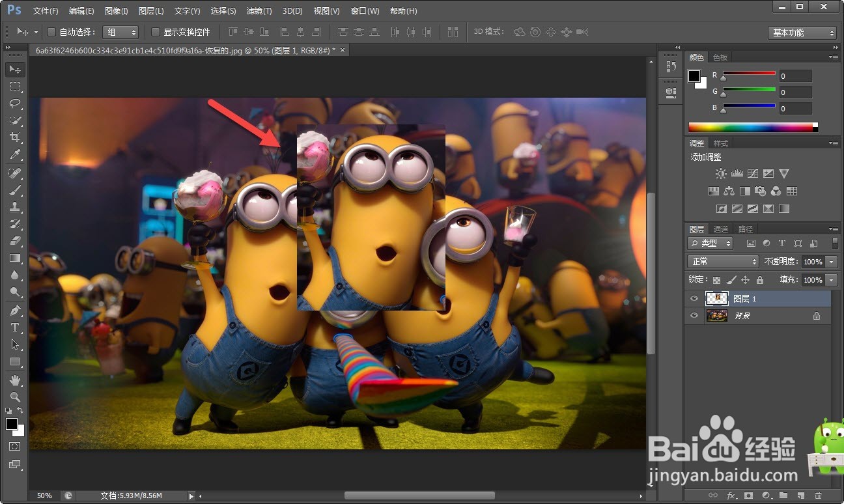Image resolution: width=844 pixels, height=504 pixels.
Task: Select the Quick Selection tool
Action: click(x=15, y=120)
